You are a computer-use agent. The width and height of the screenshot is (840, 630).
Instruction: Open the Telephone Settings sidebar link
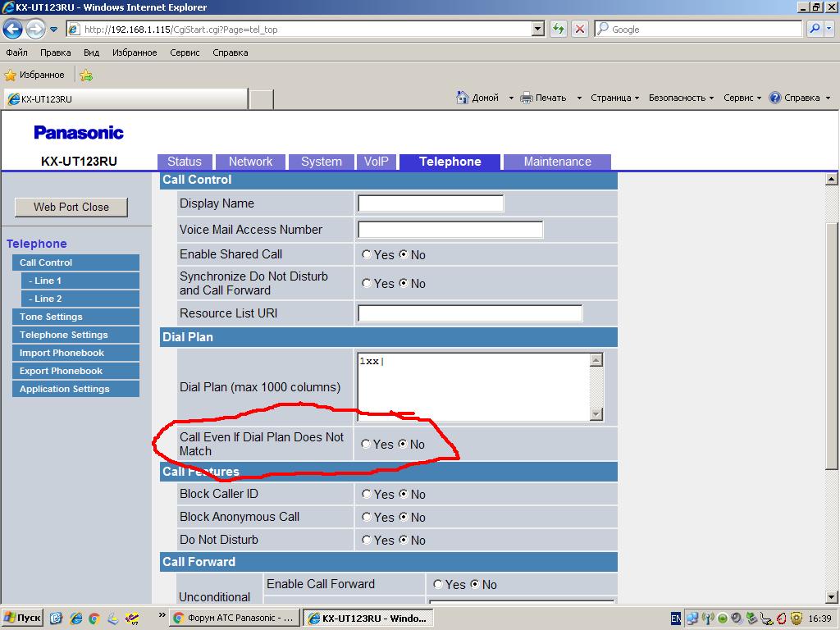tap(75, 335)
